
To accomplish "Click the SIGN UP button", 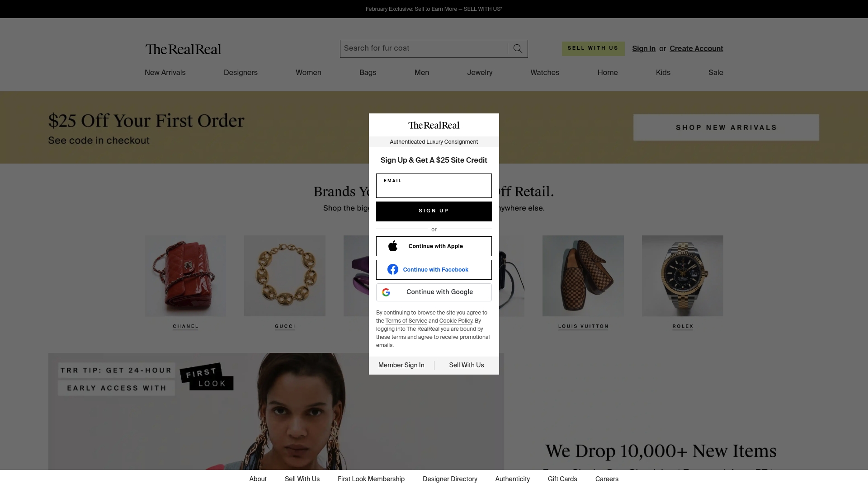I will click(x=434, y=211).
